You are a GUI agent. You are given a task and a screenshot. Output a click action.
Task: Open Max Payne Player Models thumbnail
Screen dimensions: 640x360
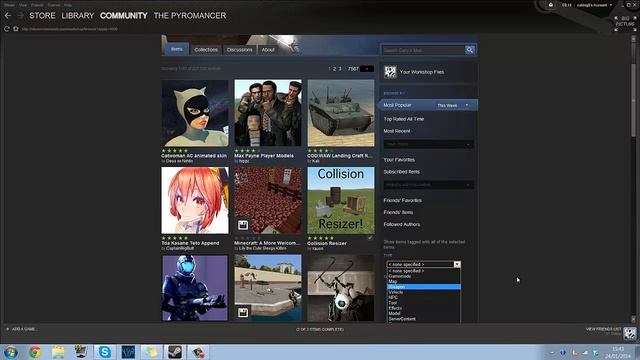[268, 113]
